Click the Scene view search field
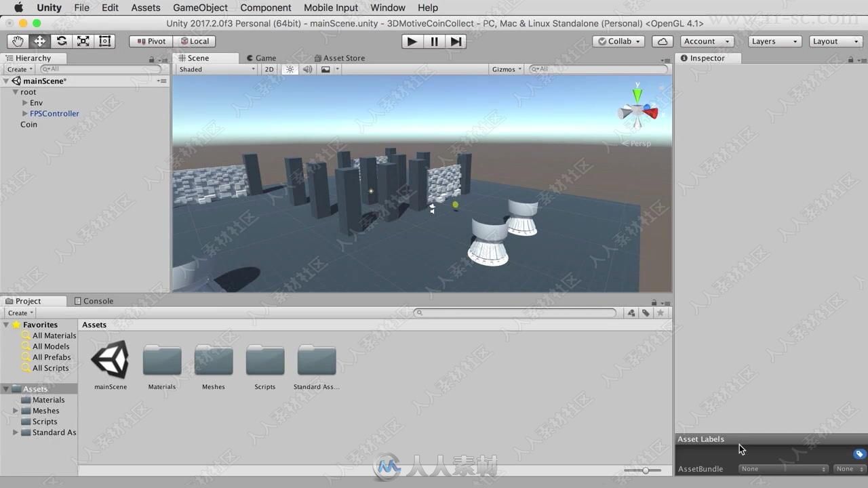 597,69
